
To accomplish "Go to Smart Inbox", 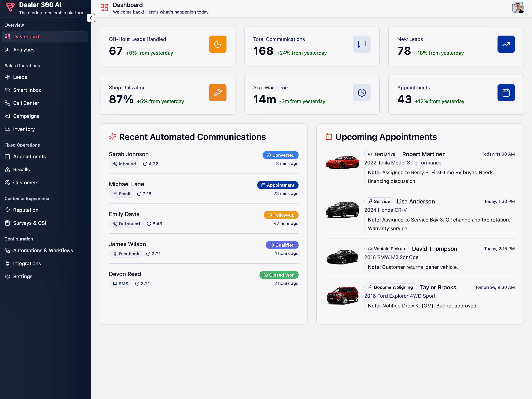I will (x=27, y=90).
